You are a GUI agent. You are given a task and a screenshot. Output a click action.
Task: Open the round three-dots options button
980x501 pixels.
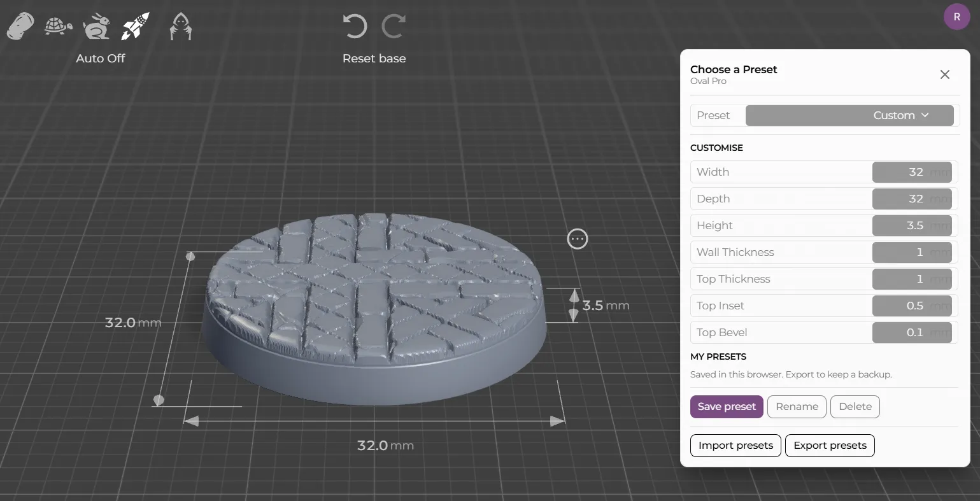578,239
